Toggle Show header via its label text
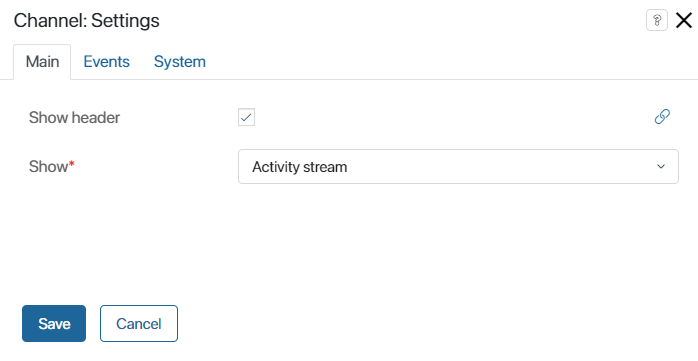This screenshot has width=698, height=361. click(x=74, y=118)
